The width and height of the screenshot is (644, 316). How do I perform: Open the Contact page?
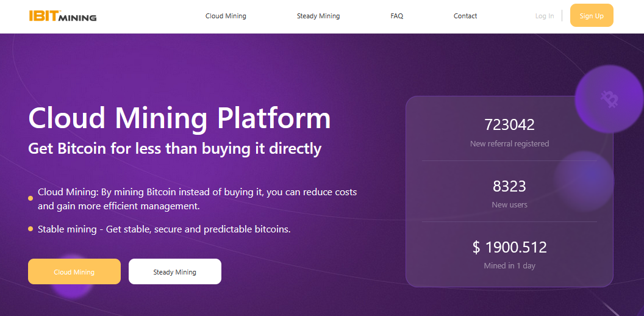coord(465,16)
